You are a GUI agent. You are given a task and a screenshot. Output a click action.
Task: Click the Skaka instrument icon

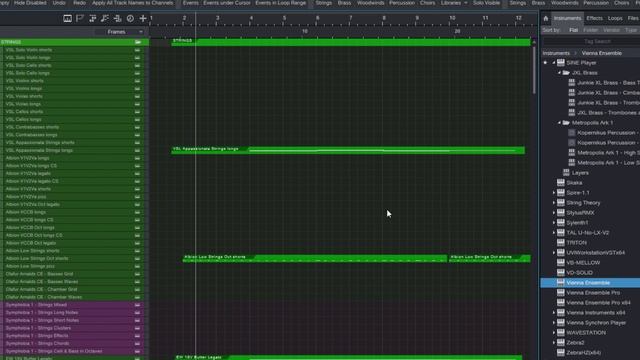click(x=561, y=183)
